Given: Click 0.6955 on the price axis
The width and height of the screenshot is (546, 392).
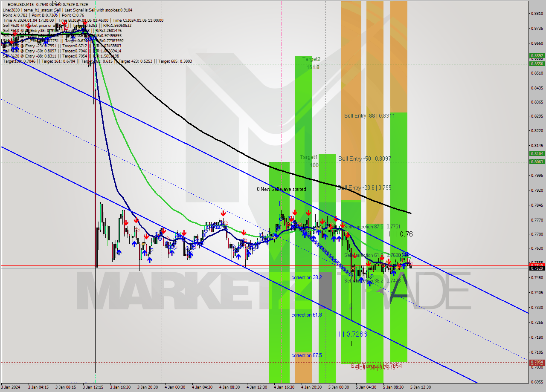Looking at the screenshot, I should pos(537,382).
